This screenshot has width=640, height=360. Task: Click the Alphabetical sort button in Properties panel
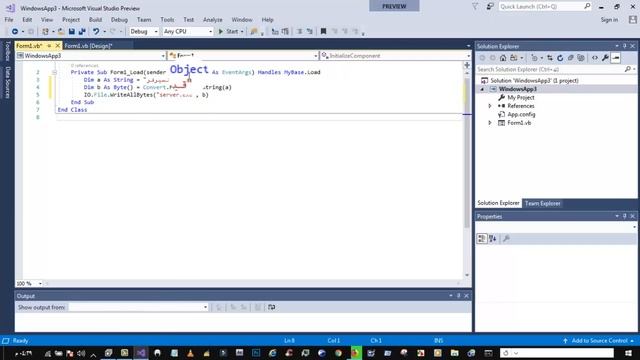click(x=493, y=239)
